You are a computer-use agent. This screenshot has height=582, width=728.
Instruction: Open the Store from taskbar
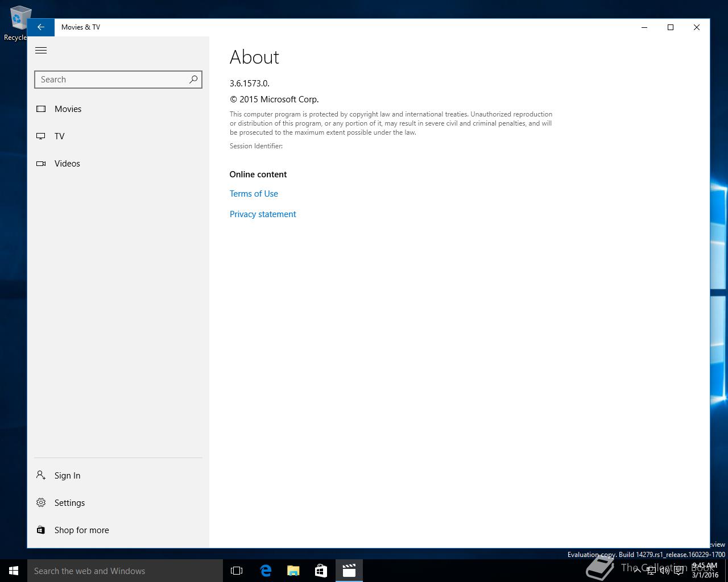321,571
